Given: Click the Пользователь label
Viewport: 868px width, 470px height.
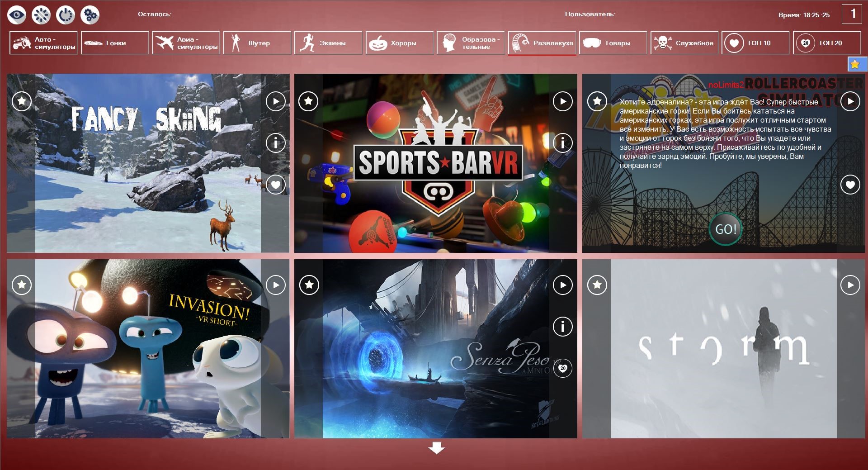Looking at the screenshot, I should pos(590,14).
